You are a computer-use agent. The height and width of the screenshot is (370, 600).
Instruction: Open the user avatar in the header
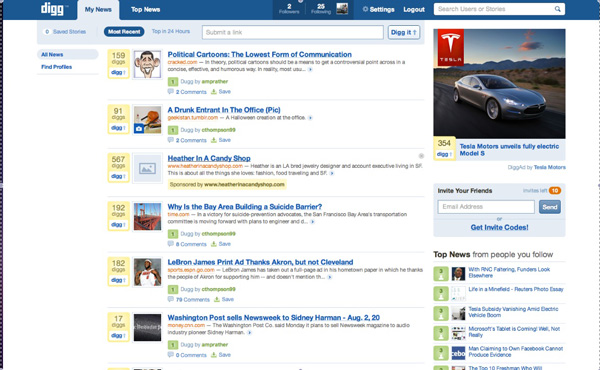[x=342, y=9]
